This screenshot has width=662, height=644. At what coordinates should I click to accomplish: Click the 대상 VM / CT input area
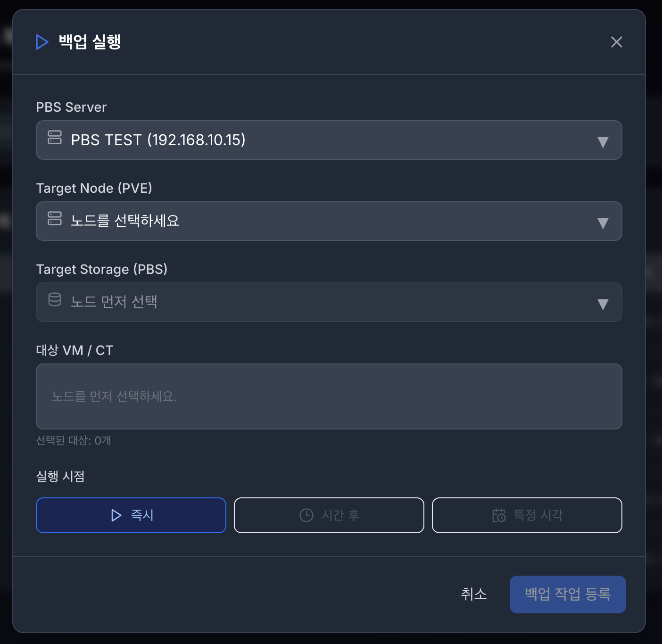tap(329, 396)
